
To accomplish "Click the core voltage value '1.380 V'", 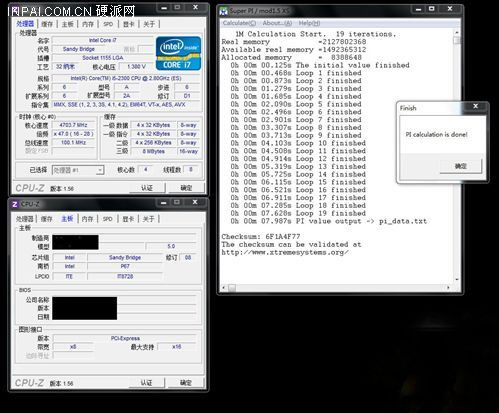I will [136, 67].
